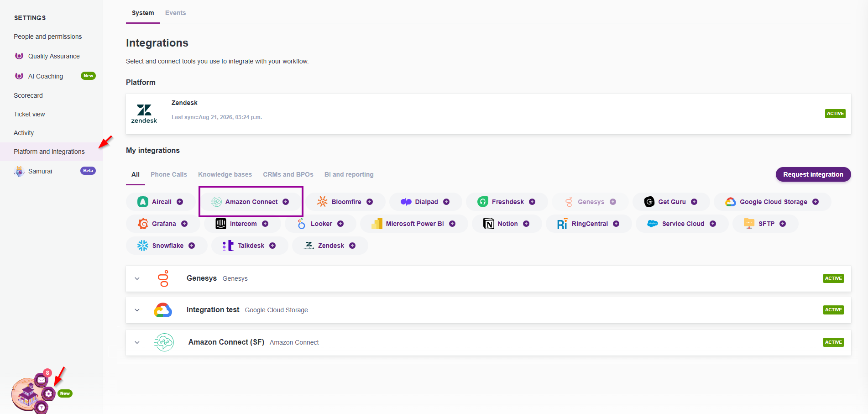The width and height of the screenshot is (868, 414).
Task: Click the plus icon beside Talkdesk
Action: coord(272,246)
